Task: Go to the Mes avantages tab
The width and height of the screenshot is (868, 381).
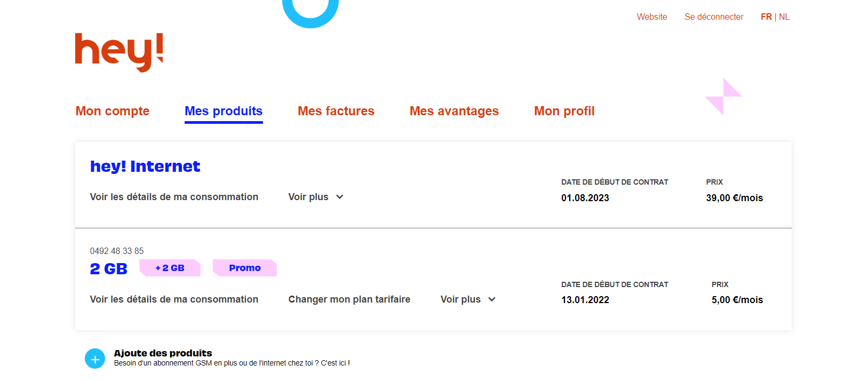Action: tap(454, 111)
